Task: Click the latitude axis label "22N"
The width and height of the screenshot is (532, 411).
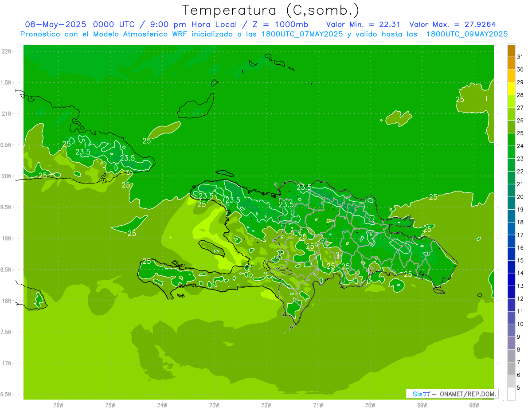Action: coord(7,51)
